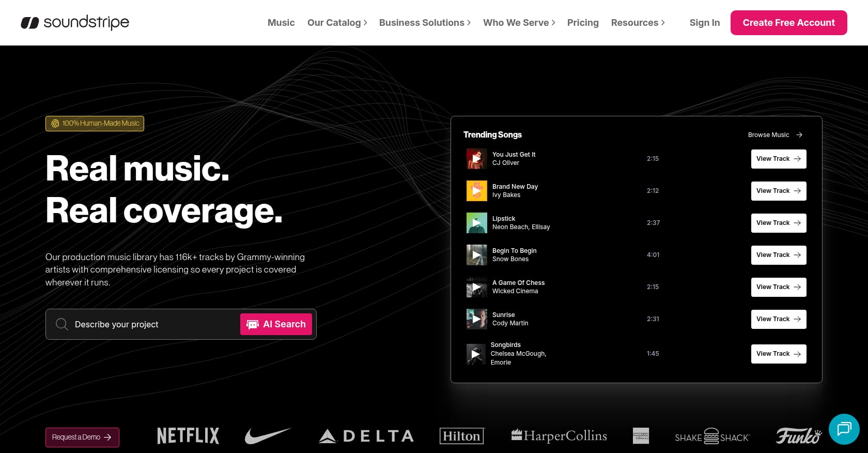Viewport: 868px width, 453px height.
Task: Click artist name Cody Martin
Action: pyautogui.click(x=510, y=323)
